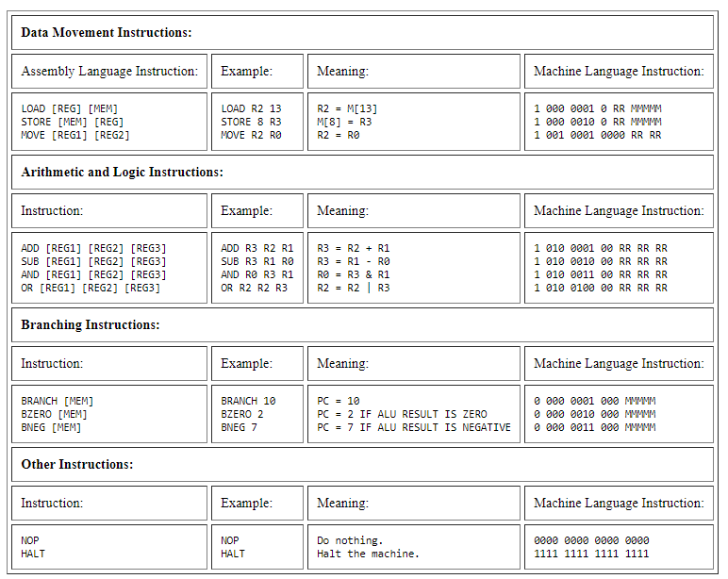The width and height of the screenshot is (728, 579).
Task: Click the example "LOAD R2 13"
Action: tap(251, 108)
